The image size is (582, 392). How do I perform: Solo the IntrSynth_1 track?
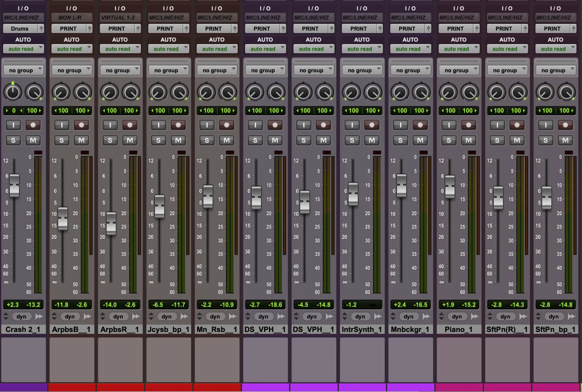coord(352,140)
